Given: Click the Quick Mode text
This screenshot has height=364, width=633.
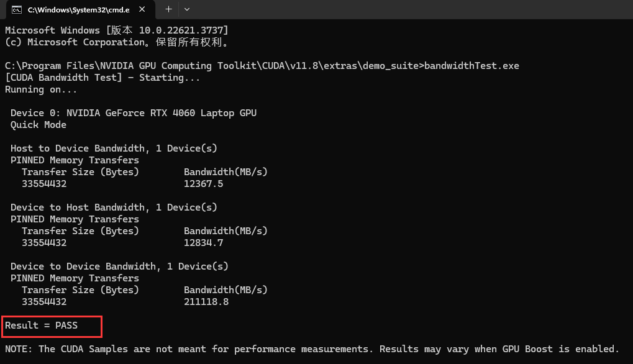Looking at the screenshot, I should [39, 125].
